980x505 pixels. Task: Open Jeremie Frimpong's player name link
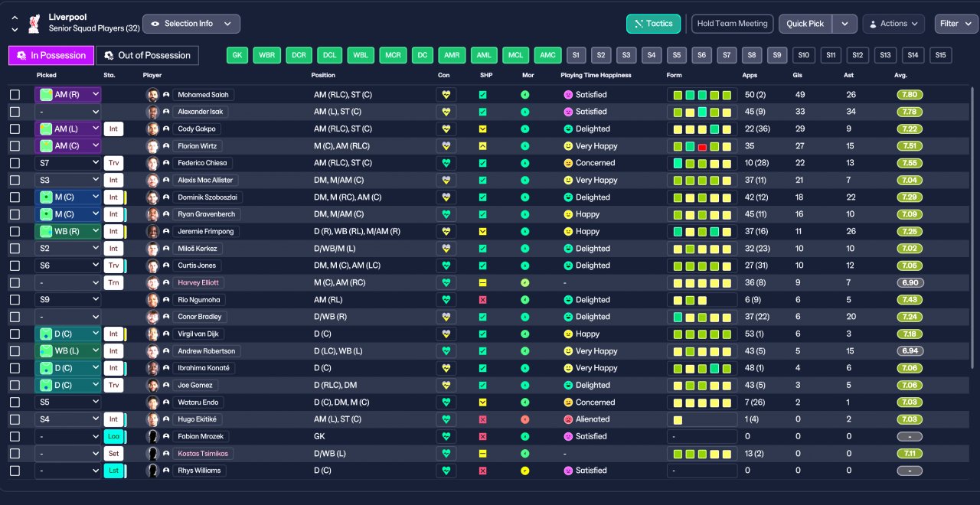click(206, 231)
